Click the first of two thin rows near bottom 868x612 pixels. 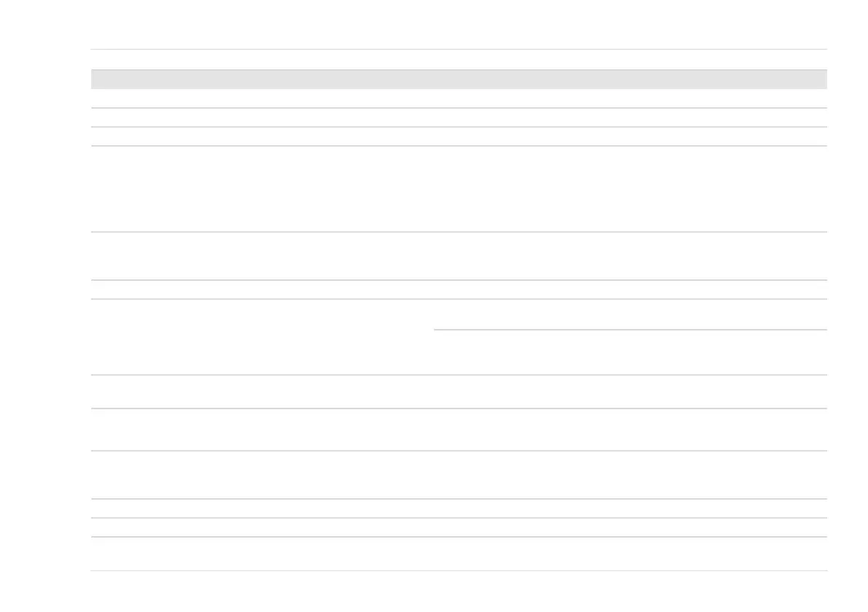pos(458,508)
